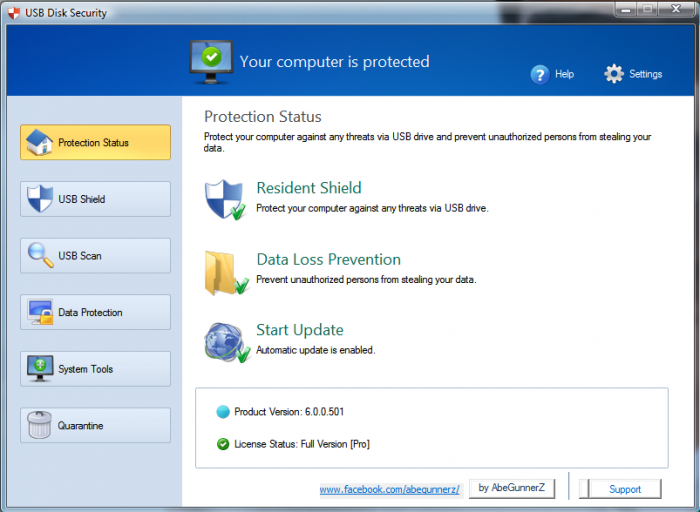
Task: Visit the www.facebook.com/abegunnerz/ link
Action: point(390,490)
